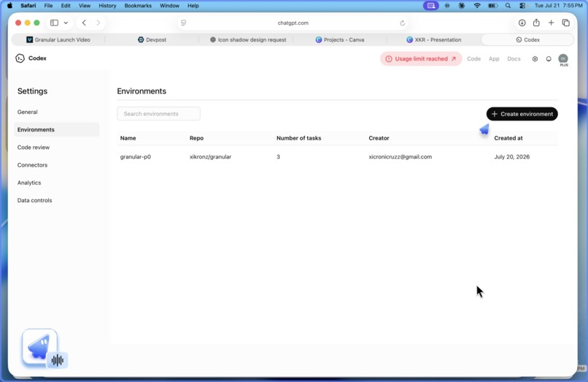Click the menu bar clock Tue Jul 21
Image resolution: width=588 pixels, height=382 pixels.
[x=558, y=6]
